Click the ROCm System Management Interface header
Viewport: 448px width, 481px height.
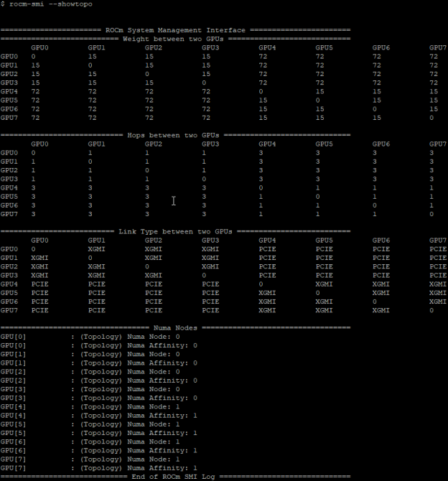[175, 30]
